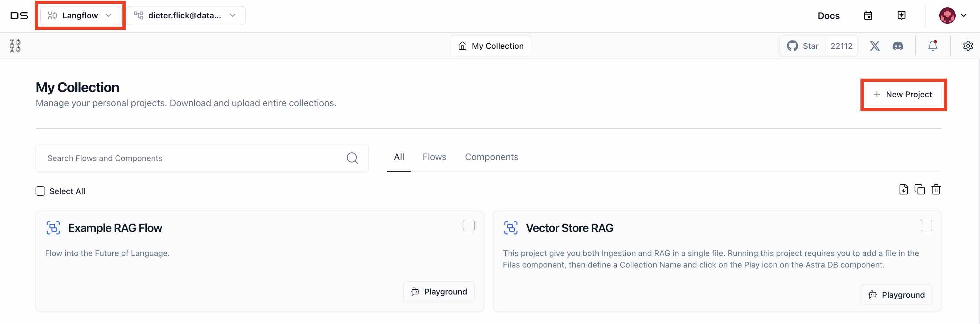Click the Search Flows and Components field

pos(190,158)
